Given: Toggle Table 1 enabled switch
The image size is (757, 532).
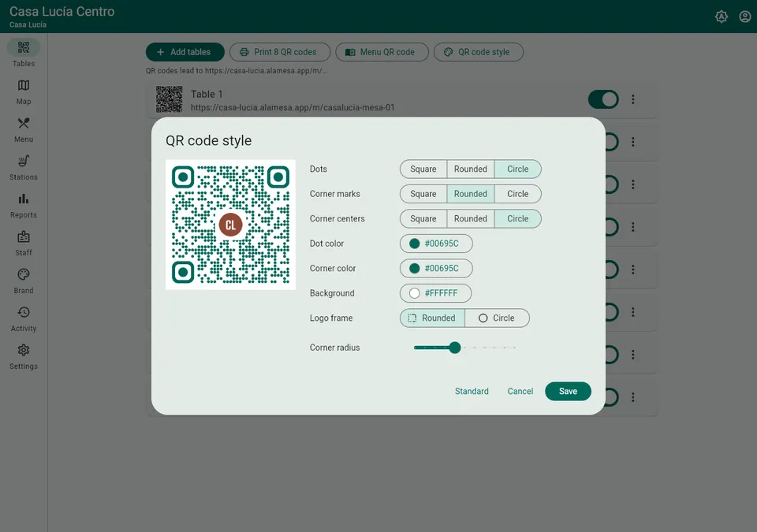Looking at the screenshot, I should [603, 99].
